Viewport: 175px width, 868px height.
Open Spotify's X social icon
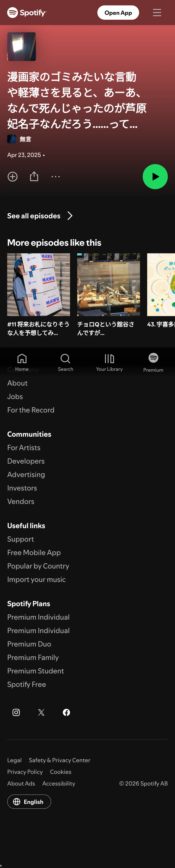tap(41, 712)
